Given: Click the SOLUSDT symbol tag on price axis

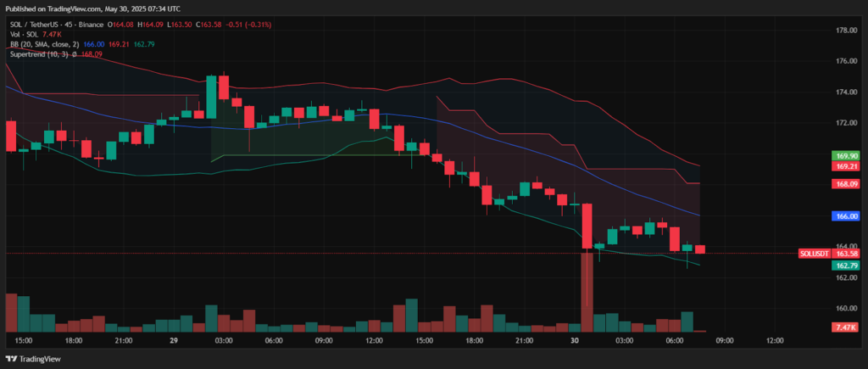Looking at the screenshot, I should pos(815,254).
